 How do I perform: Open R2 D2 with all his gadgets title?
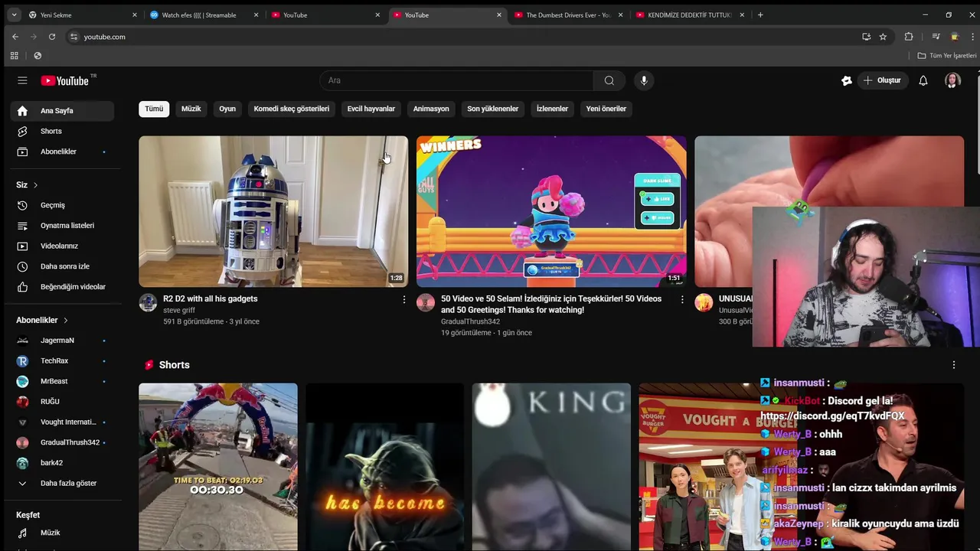click(210, 298)
